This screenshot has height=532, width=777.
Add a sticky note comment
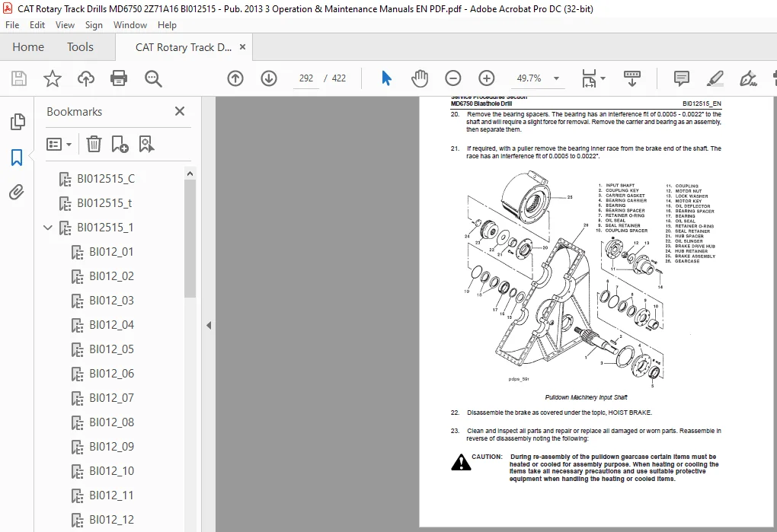[x=682, y=78]
